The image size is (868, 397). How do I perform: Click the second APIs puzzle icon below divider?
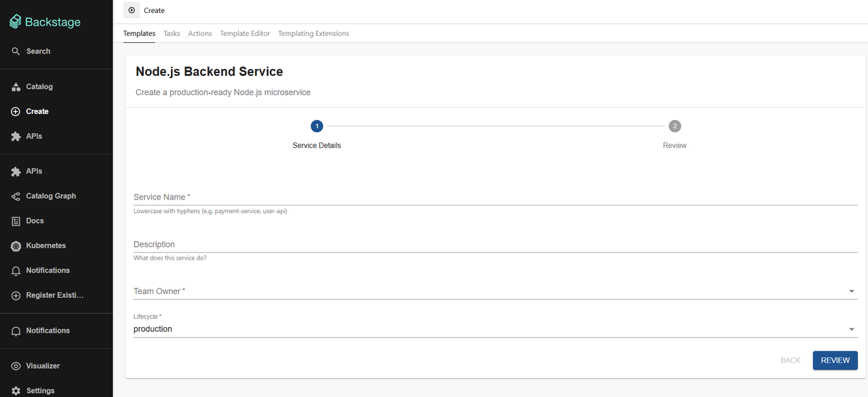(16, 172)
